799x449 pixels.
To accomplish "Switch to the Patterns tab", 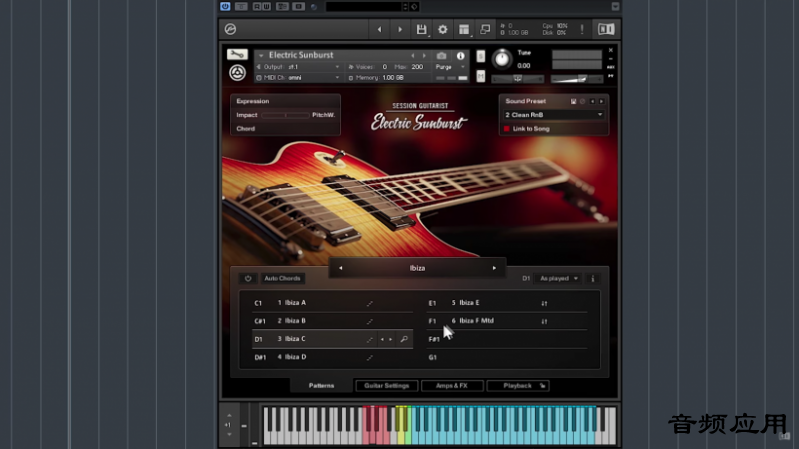I will [322, 386].
